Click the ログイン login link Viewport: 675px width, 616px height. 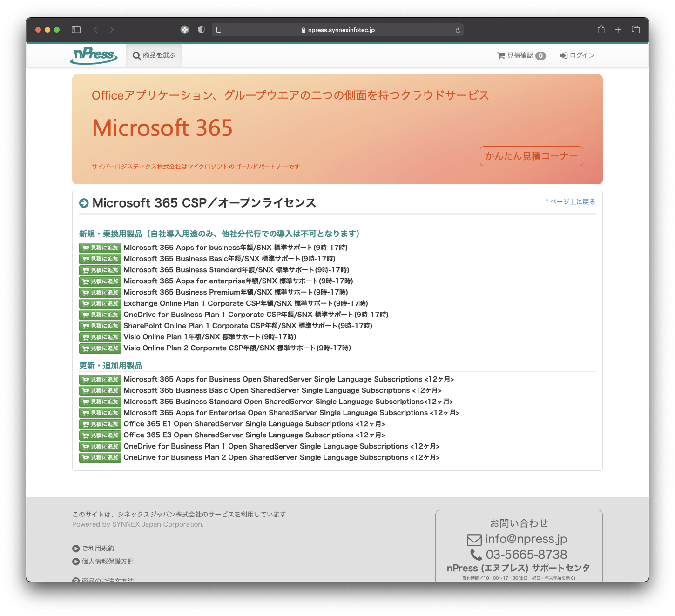(577, 55)
